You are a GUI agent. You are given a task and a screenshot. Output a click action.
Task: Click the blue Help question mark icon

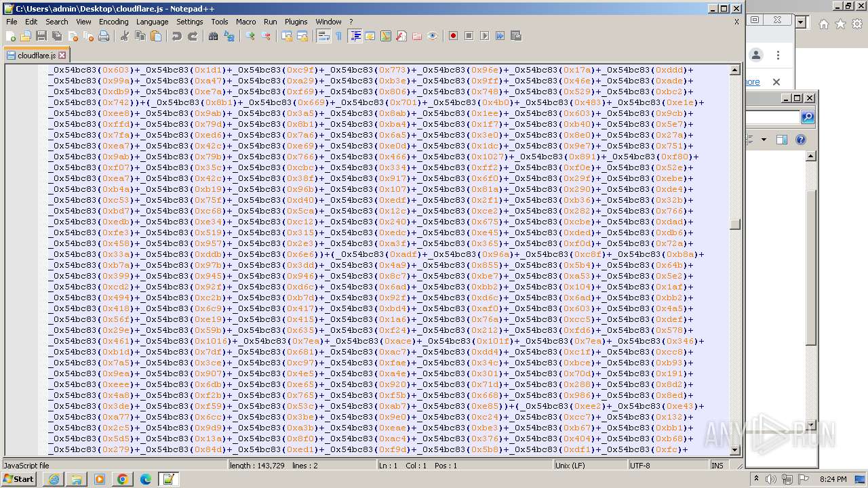[x=801, y=140]
